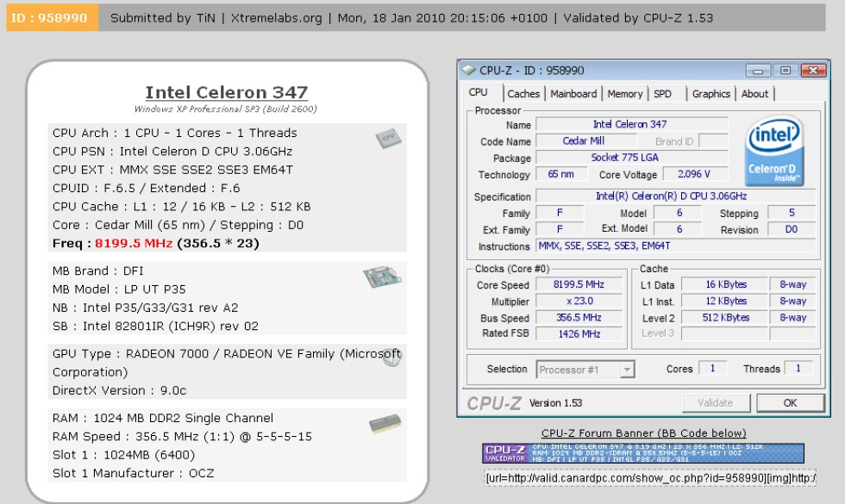Click the MB Model : LP UT P35 line

coord(119,289)
